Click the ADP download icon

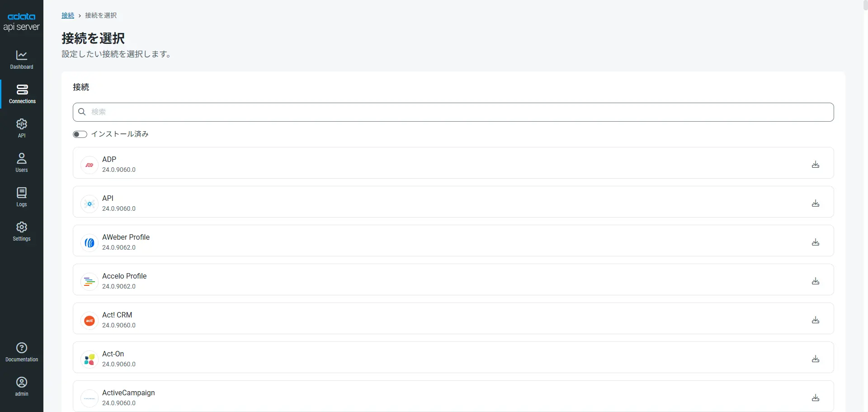[815, 164]
